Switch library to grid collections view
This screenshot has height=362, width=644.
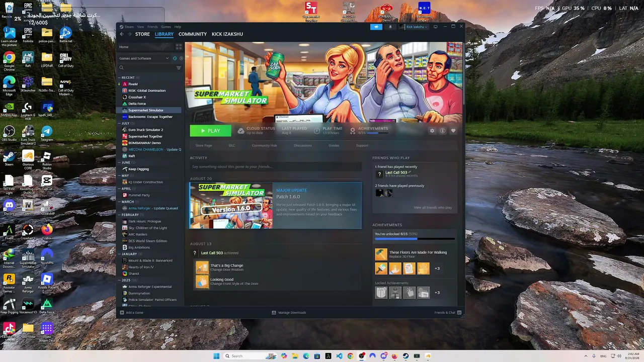point(179,47)
